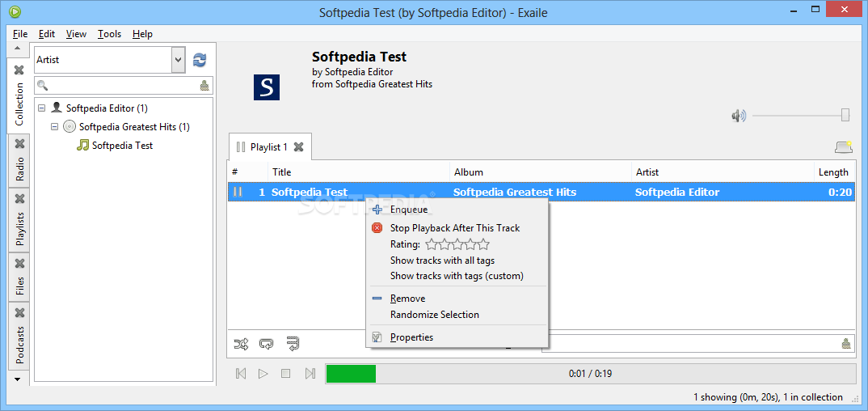This screenshot has width=868, height=411.
Task: Click the collection search input field
Action: click(123, 85)
